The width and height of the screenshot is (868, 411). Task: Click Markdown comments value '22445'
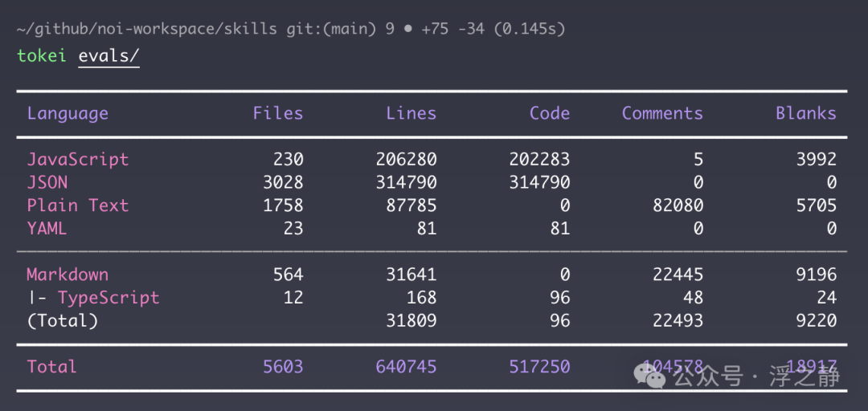point(678,275)
